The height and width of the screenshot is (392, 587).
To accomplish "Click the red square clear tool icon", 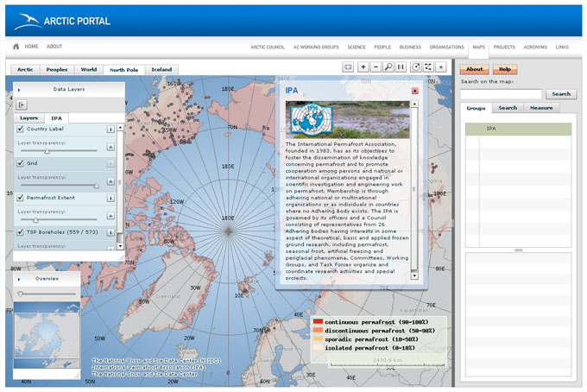I will click(441, 67).
